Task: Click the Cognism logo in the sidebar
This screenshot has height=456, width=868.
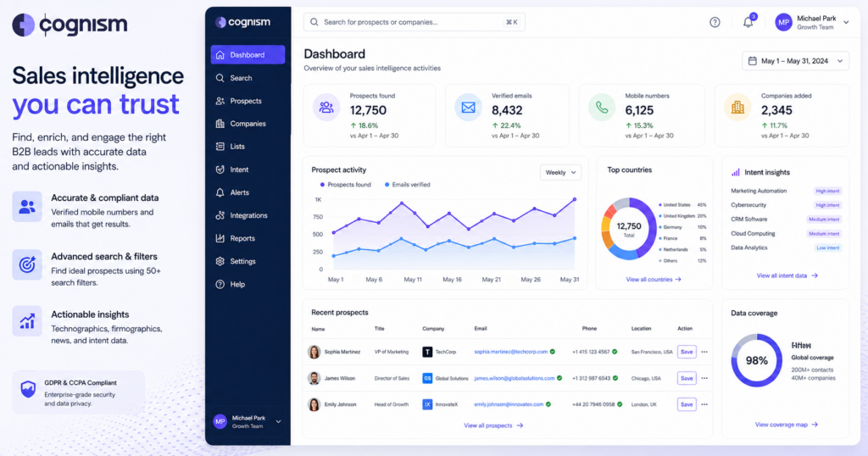Action: pyautogui.click(x=243, y=22)
